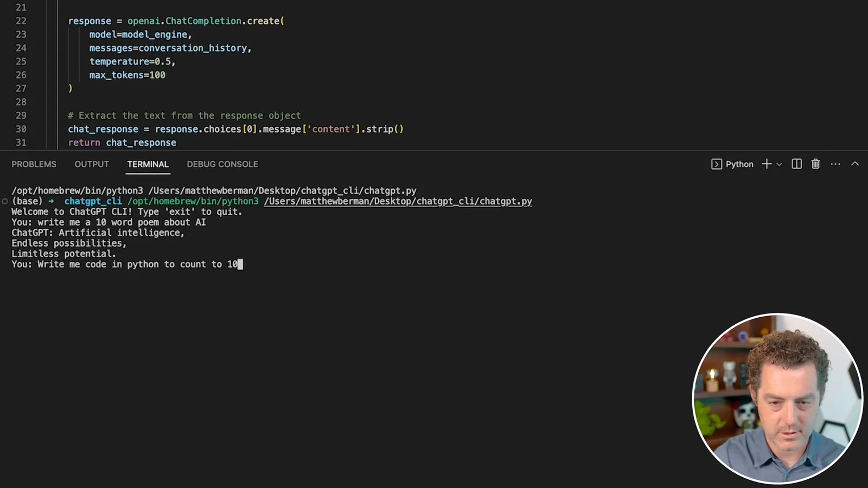The image size is (868, 488).
Task: Click 'messages=conversation_history,' in the editor
Action: 170,48
